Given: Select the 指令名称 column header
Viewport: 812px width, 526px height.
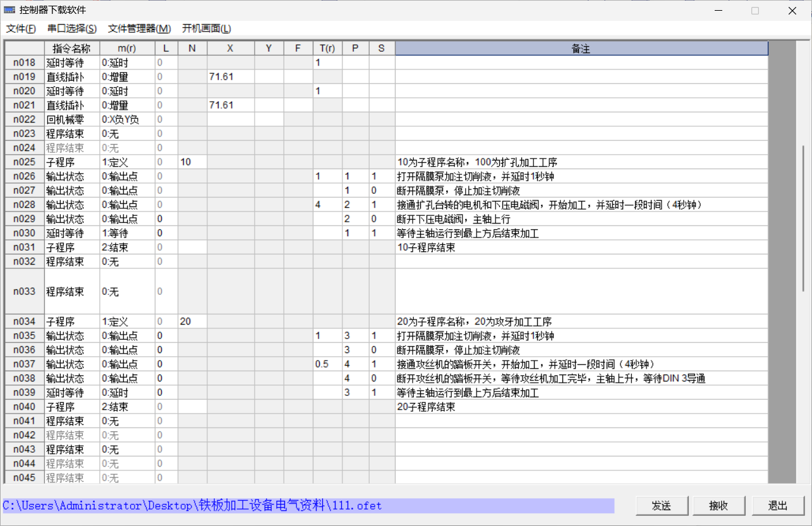Looking at the screenshot, I should pos(71,49).
